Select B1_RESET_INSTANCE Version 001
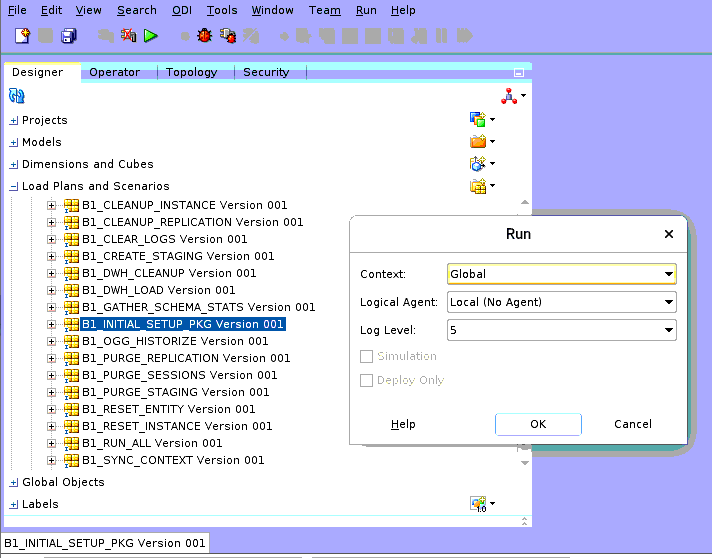Viewport: 712px width, 558px height. point(177,426)
